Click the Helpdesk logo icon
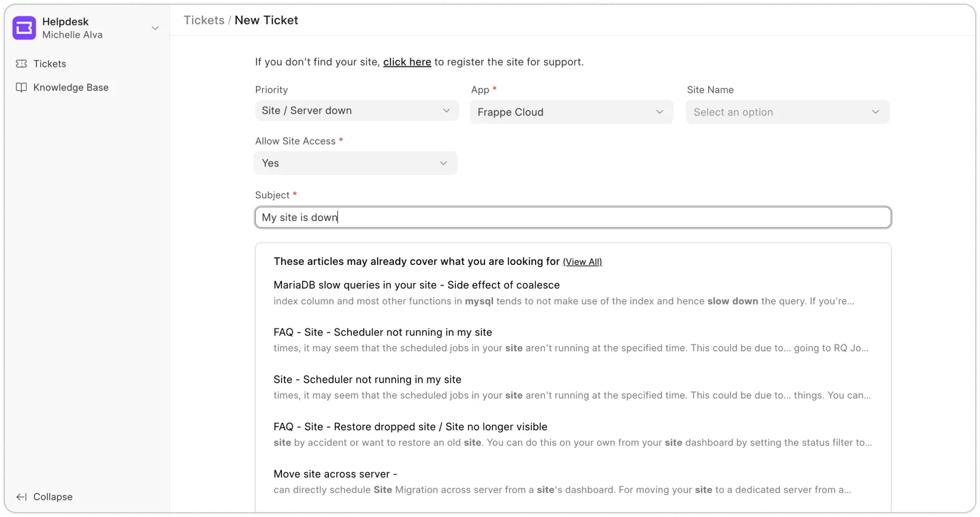The width and height of the screenshot is (980, 517). click(24, 28)
